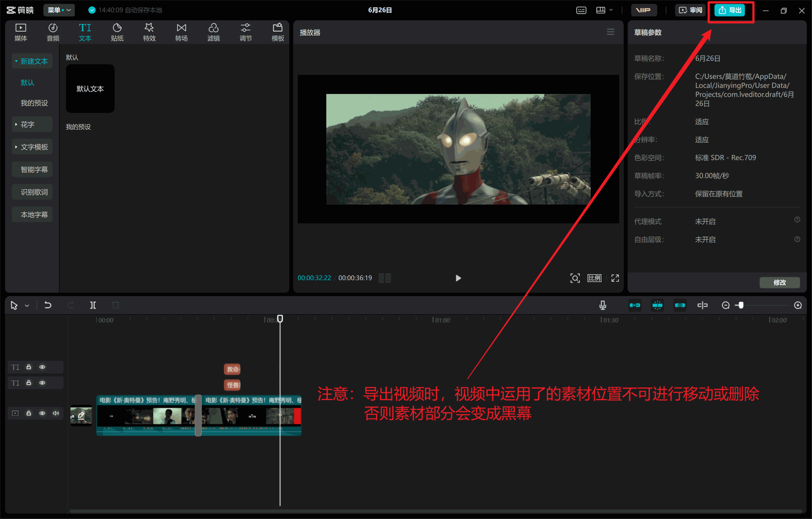This screenshot has width=812, height=519.
Task: Hide the upper text track
Action: click(42, 367)
